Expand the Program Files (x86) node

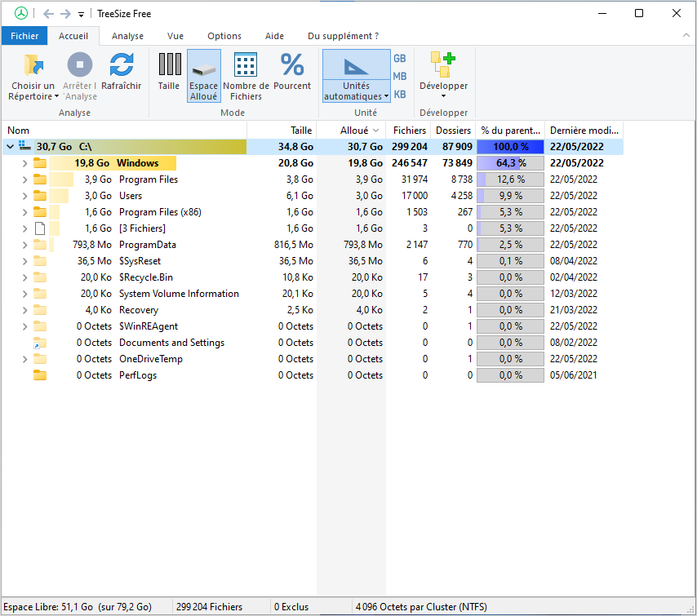24,212
